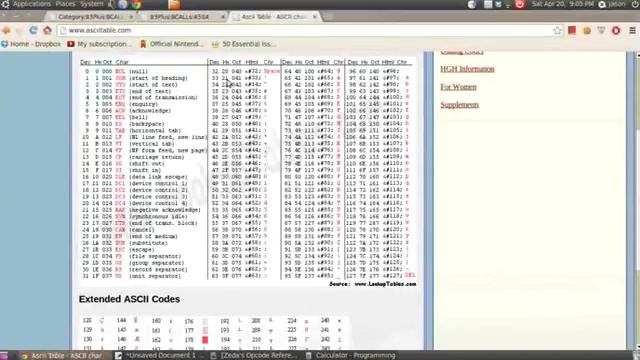The width and height of the screenshot is (640, 360).
Task: Click the red square extension icon
Action: point(572,30)
